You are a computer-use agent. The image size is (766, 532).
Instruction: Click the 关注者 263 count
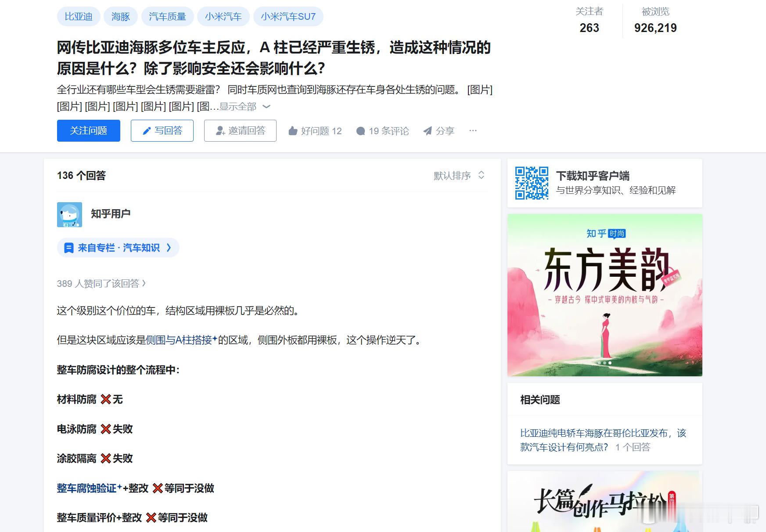pos(589,20)
